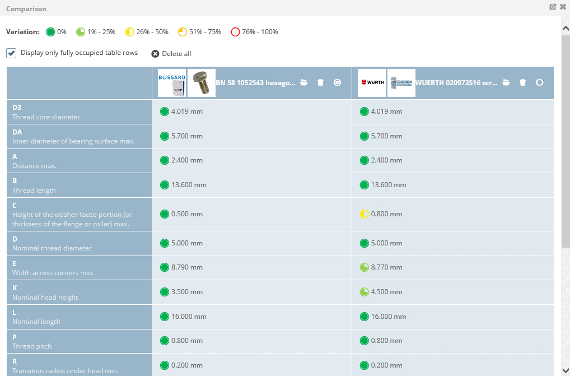Delete Wuerth column with trash icon
This screenshot has width=570, height=376.
pyautogui.click(x=523, y=83)
